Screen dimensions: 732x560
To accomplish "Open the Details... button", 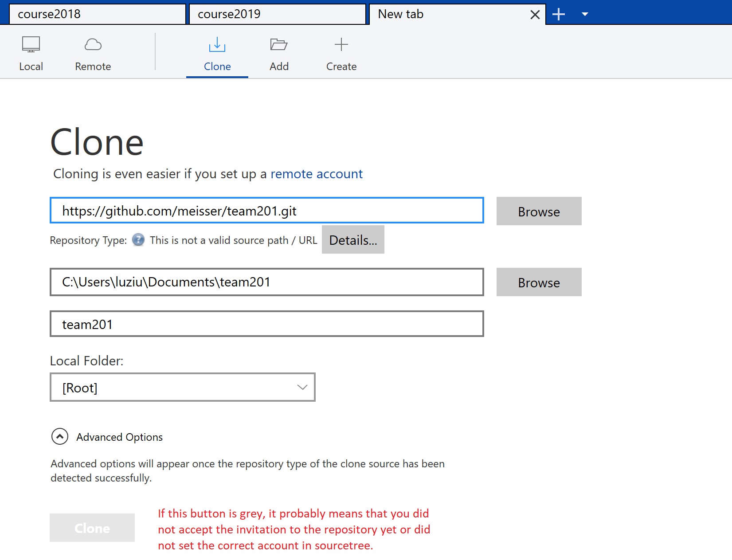I will point(353,239).
